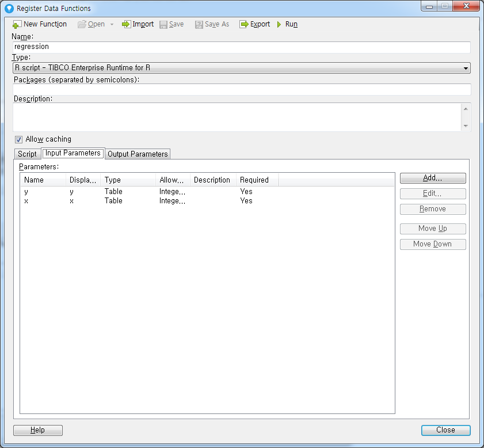Screen dimensions: 484x448
Task: Create a New Function
Action: pyautogui.click(x=39, y=24)
